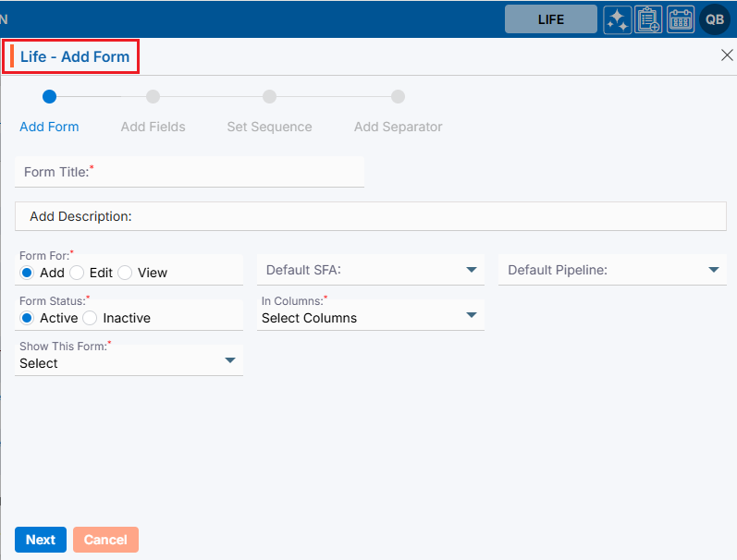Open the calendar icon in header

pyautogui.click(x=681, y=19)
